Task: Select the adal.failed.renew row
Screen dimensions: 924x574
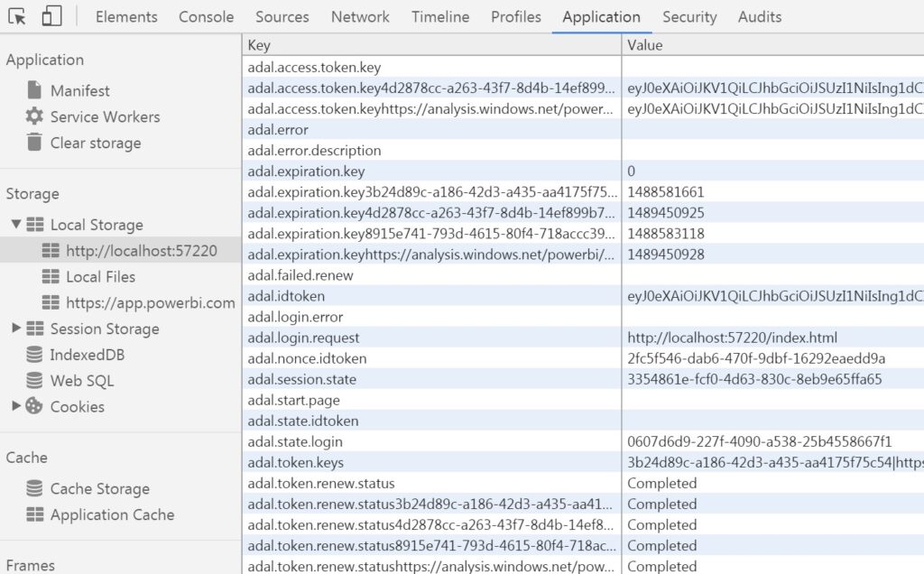Action: [583, 275]
